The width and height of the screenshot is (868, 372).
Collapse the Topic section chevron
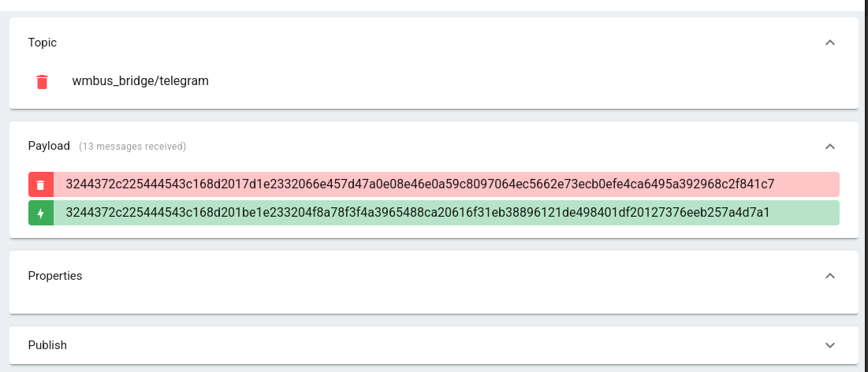[829, 43]
